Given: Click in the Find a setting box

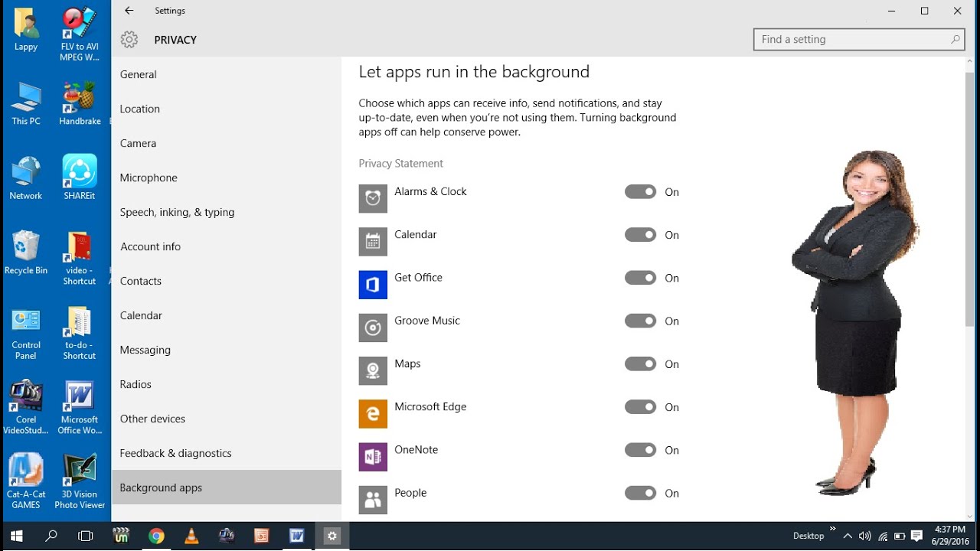Looking at the screenshot, I should [x=859, y=40].
